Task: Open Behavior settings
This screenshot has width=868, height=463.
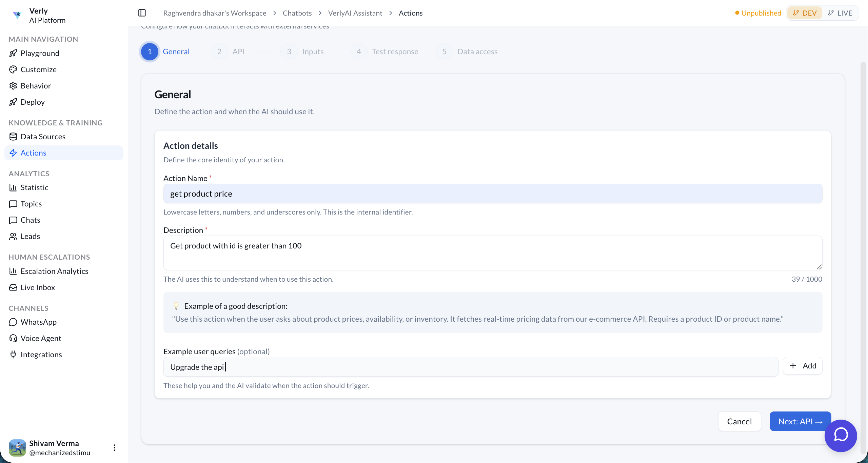Action: 36,85
